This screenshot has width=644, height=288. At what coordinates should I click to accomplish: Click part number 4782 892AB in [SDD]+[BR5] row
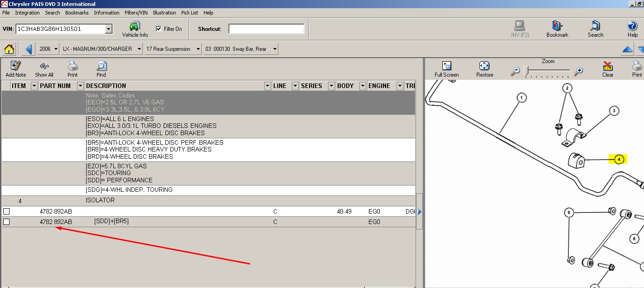point(56,222)
